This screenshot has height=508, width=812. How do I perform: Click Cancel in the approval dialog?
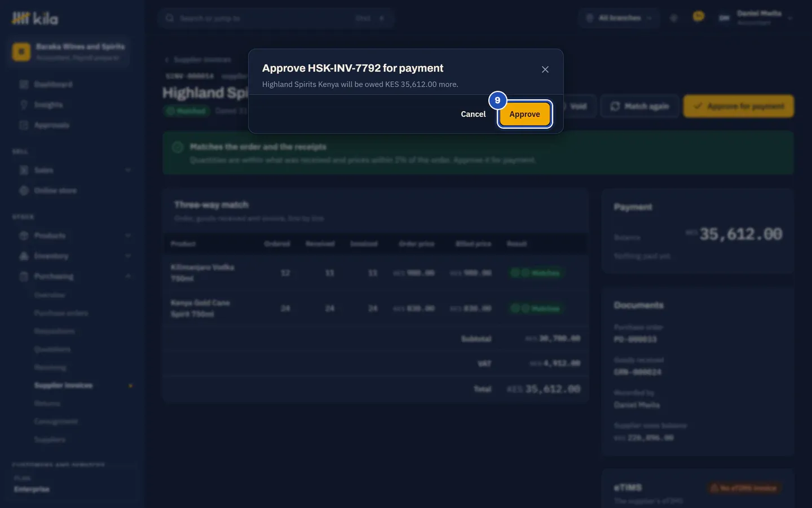tap(473, 114)
